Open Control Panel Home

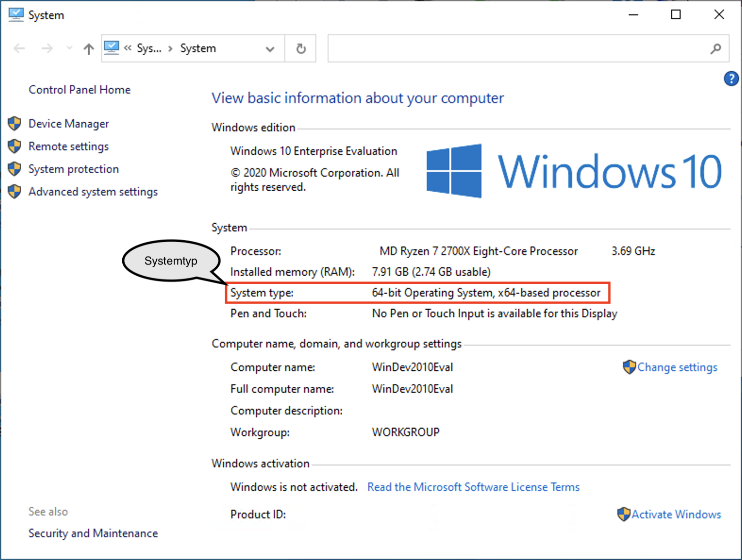[x=79, y=90]
